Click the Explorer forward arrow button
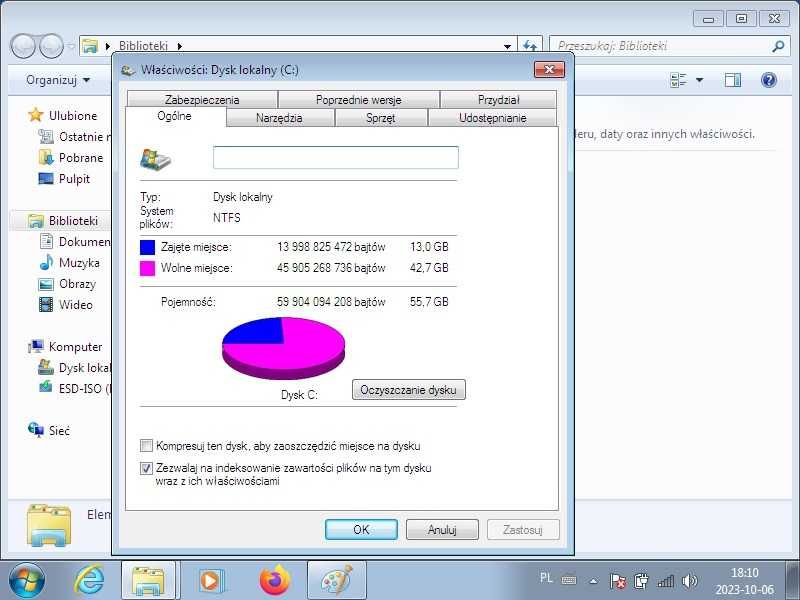 pyautogui.click(x=52, y=46)
